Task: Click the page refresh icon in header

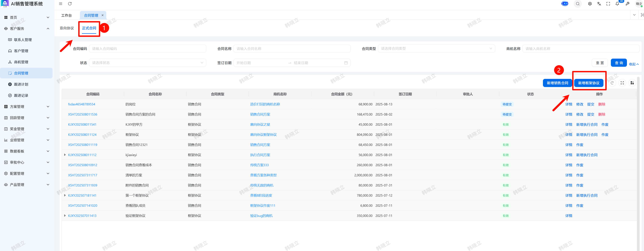Action: [70, 4]
